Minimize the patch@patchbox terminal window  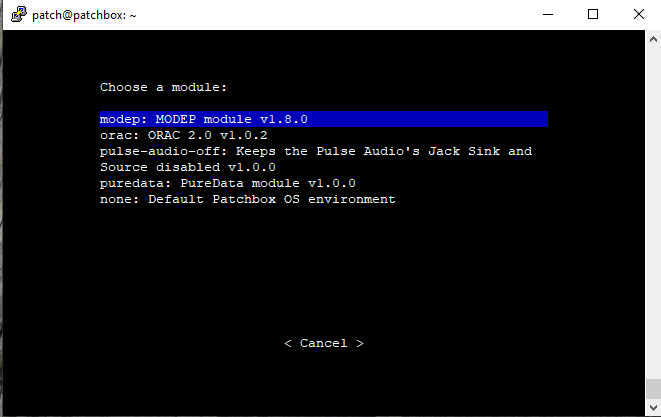[x=548, y=14]
